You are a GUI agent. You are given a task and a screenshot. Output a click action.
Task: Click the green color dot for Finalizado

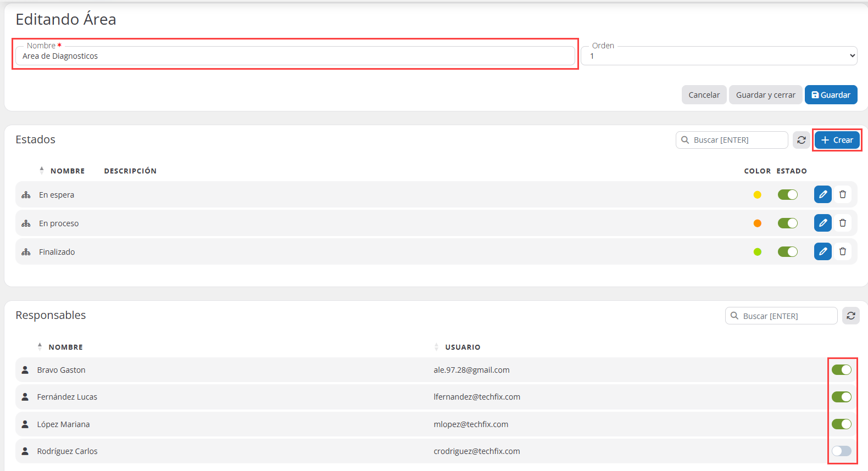tap(757, 252)
